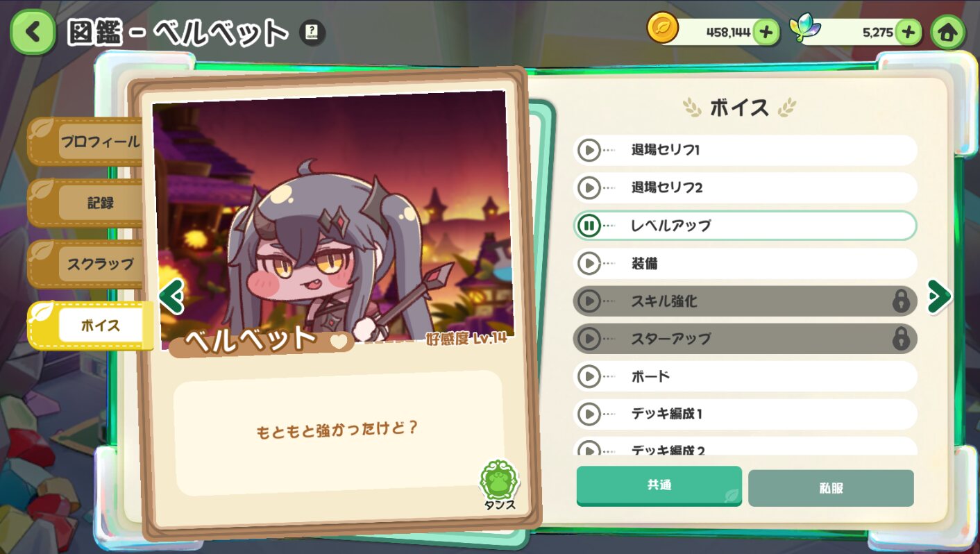This screenshot has width=980, height=554.
Task: Select the 共通 voice category button
Action: 659,486
